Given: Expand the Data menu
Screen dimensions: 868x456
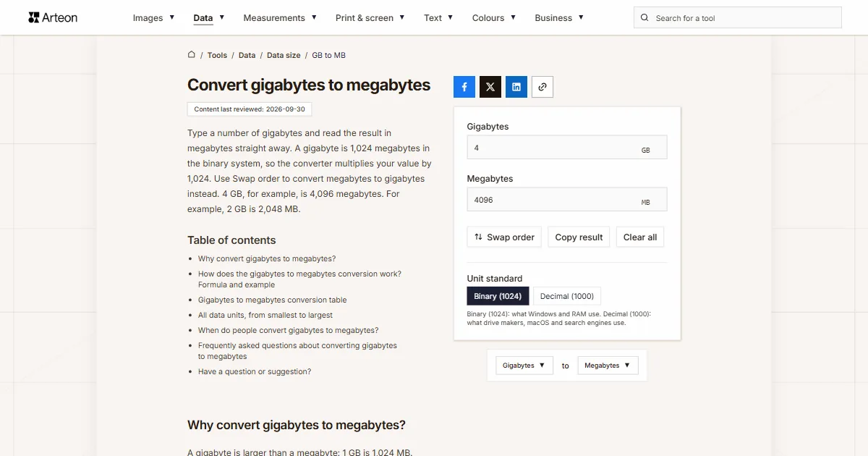Looking at the screenshot, I should click(x=209, y=18).
